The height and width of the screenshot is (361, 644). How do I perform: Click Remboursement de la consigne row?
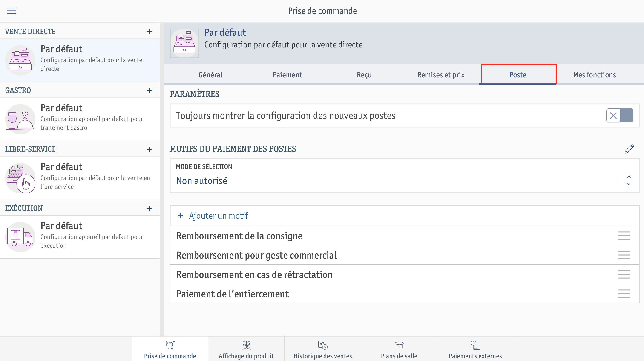click(x=405, y=236)
